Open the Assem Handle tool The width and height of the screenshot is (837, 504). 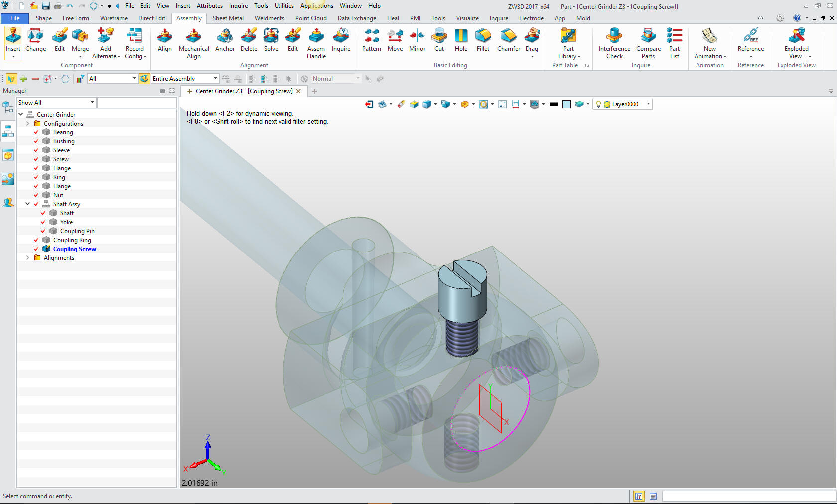click(x=316, y=44)
